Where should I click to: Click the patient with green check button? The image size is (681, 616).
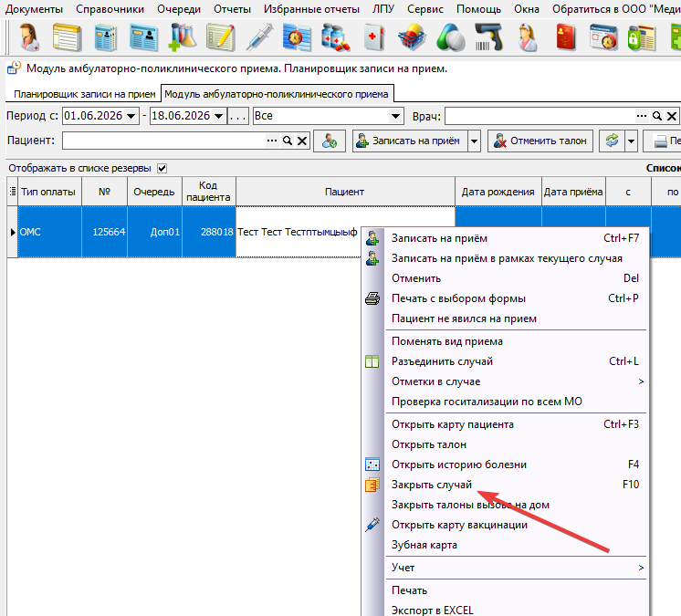point(330,141)
